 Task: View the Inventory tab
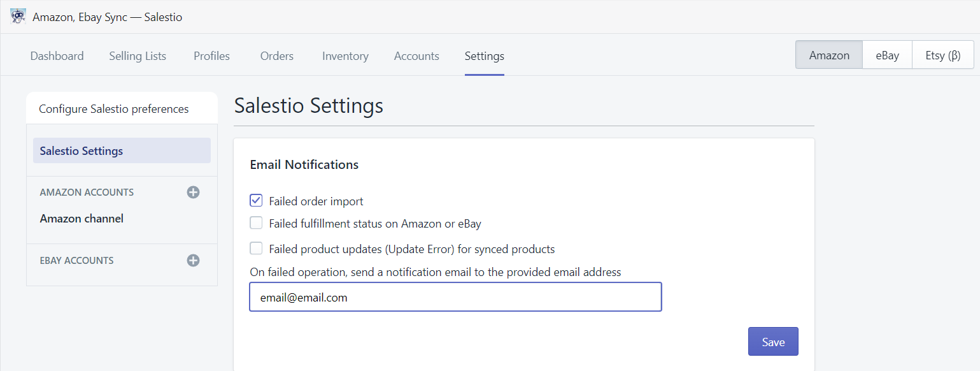pos(345,56)
